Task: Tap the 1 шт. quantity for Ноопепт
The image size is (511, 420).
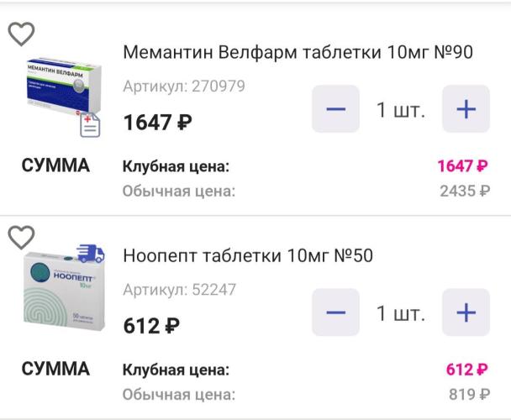Action: click(x=401, y=313)
